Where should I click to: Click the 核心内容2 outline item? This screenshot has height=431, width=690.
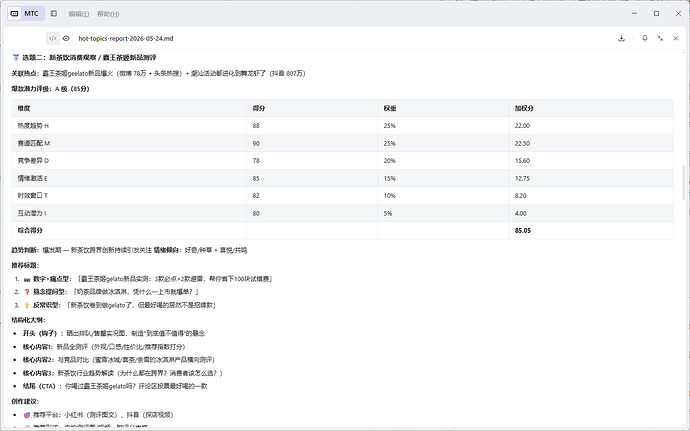click(x=119, y=360)
